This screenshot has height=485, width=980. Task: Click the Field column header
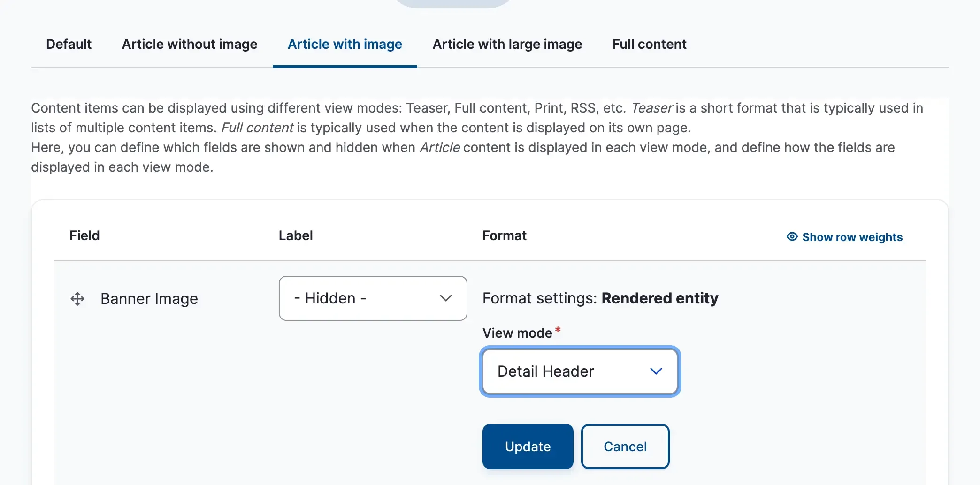(x=84, y=235)
